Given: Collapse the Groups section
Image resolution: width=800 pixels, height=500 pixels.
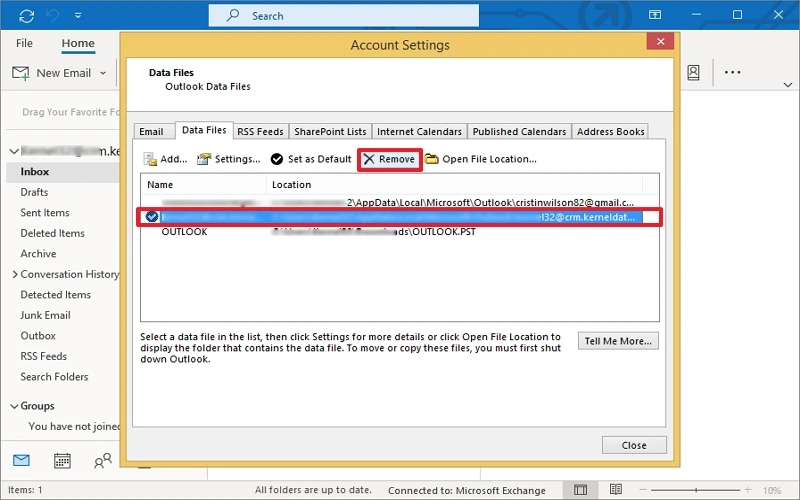Looking at the screenshot, I should tap(14, 406).
